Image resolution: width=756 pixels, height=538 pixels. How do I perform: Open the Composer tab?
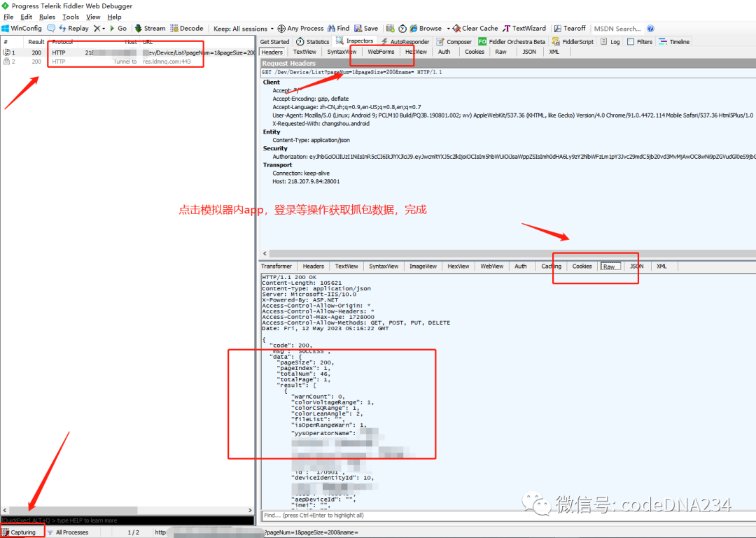[454, 42]
